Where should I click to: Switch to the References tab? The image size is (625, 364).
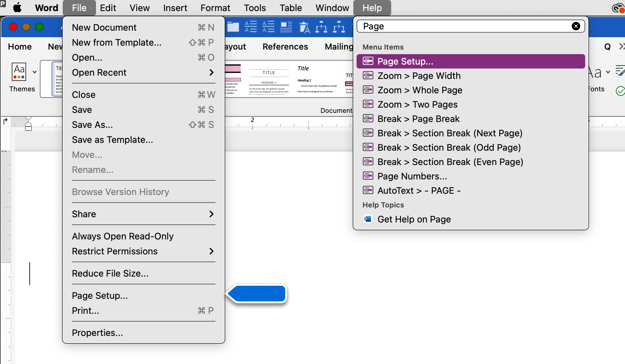pos(285,47)
